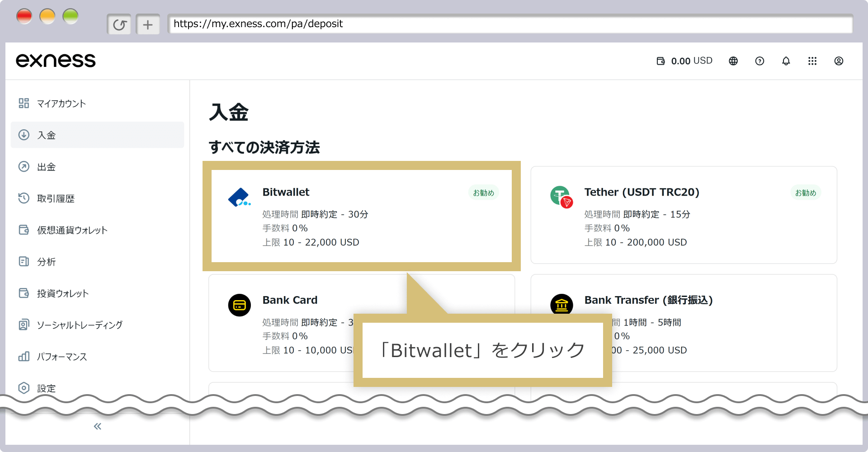Screen dimensions: 868x452
Task: Click the お勧め badge on Tether
Action: tap(806, 193)
